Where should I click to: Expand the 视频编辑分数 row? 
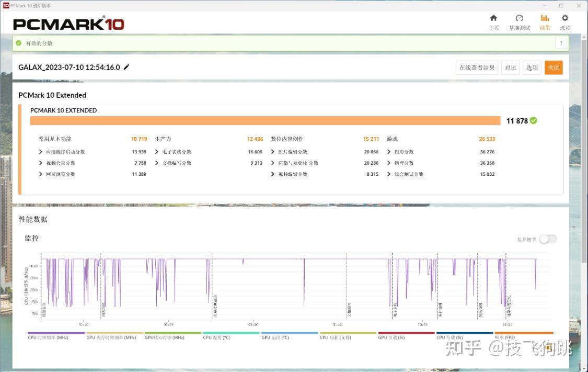(273, 174)
